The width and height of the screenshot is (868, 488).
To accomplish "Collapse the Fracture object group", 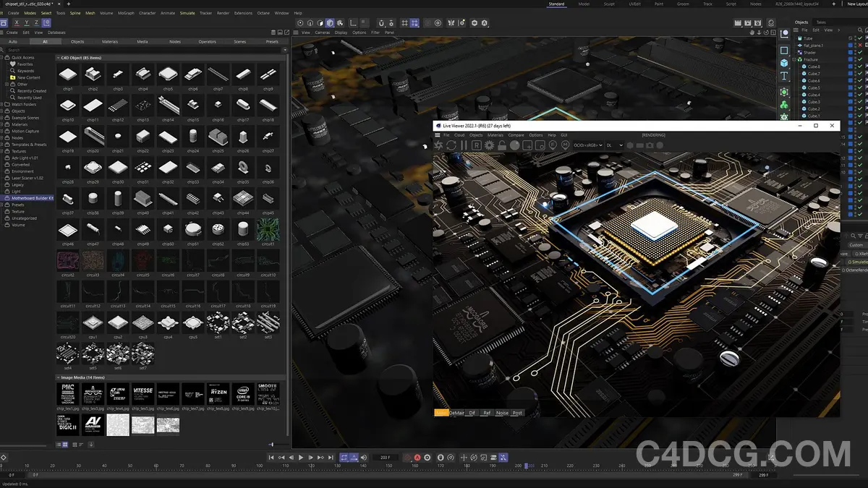I will click(x=793, y=59).
